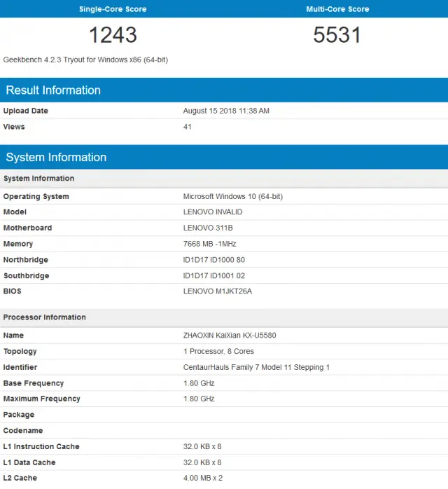Select the L2 Cache 4.00 MB x 2 value
Image resolution: width=448 pixels, height=489 pixels.
(203, 478)
